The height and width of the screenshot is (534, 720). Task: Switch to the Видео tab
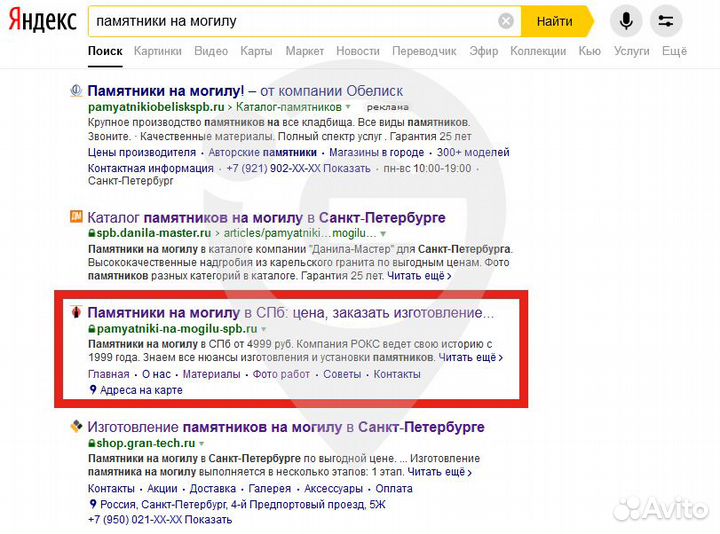[x=211, y=51]
